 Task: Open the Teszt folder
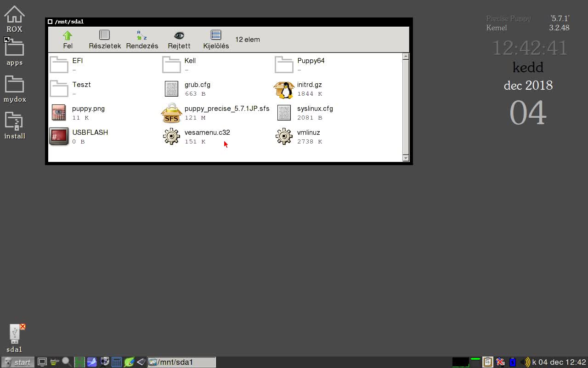pos(59,88)
